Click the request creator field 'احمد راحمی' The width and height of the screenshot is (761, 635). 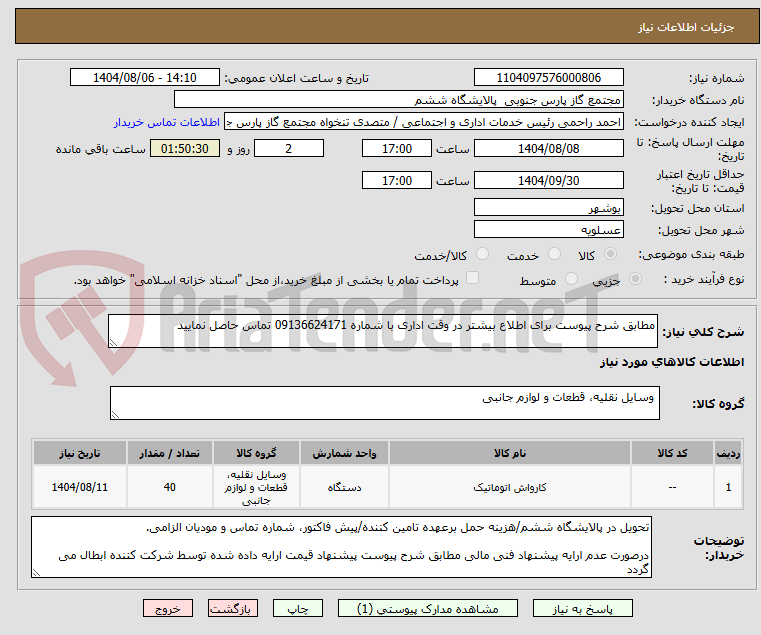[x=424, y=122]
